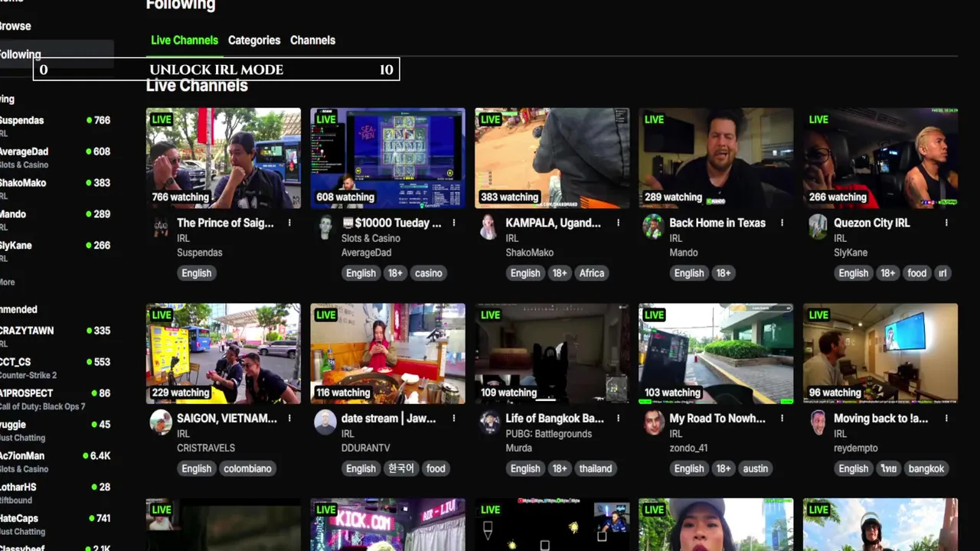Switch to the Categories tab
980x551 pixels.
point(254,40)
